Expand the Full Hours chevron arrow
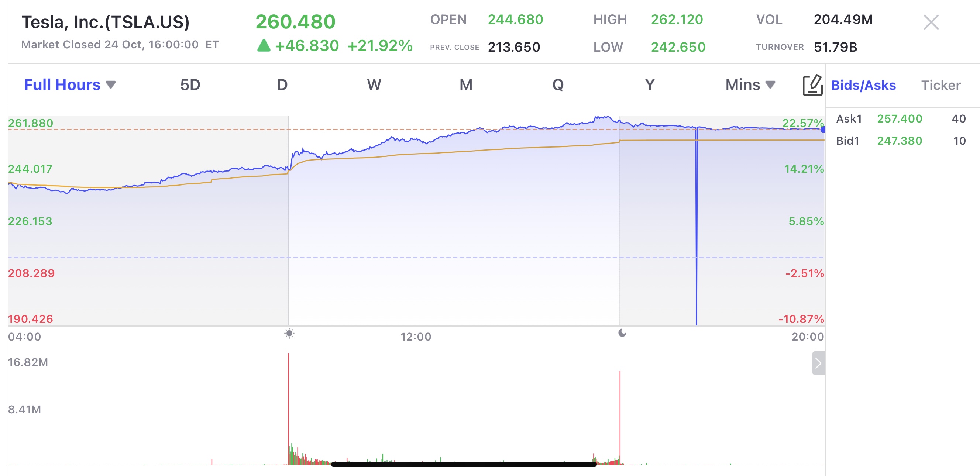 point(111,85)
